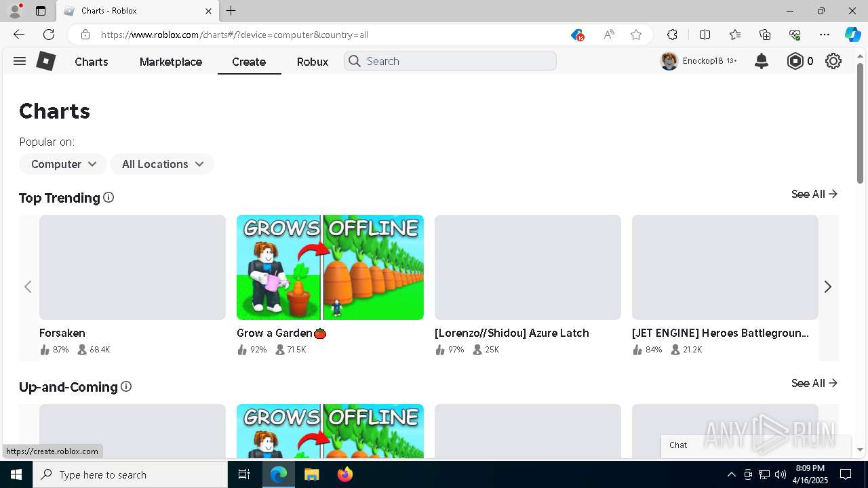
Task: Show Top Trending info tooltip icon
Action: (x=108, y=197)
